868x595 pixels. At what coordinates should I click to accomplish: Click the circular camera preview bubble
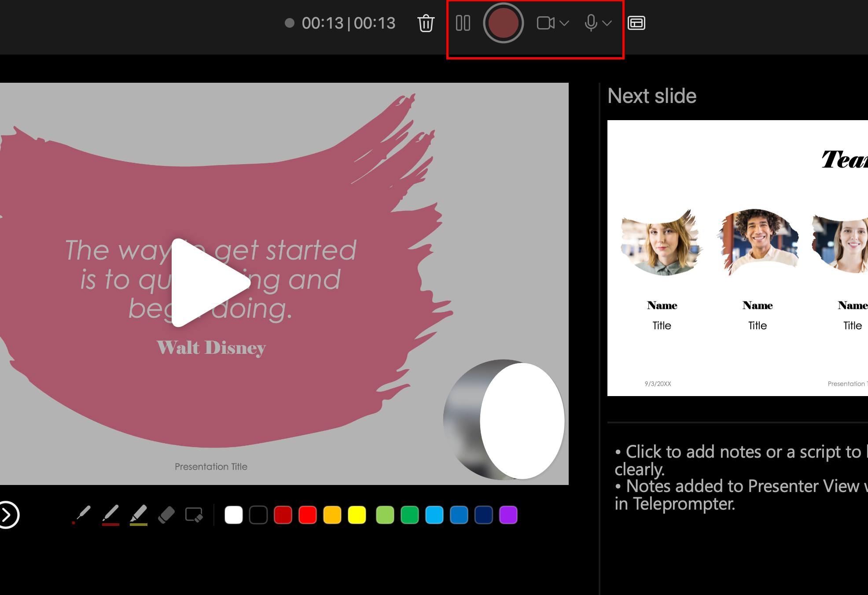504,419
